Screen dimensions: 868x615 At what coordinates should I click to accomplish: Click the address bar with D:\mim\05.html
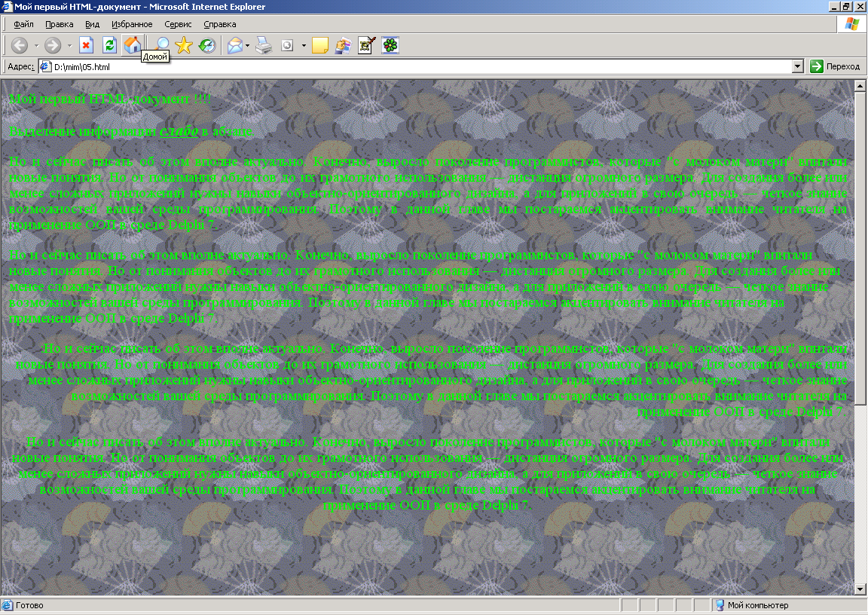point(420,67)
